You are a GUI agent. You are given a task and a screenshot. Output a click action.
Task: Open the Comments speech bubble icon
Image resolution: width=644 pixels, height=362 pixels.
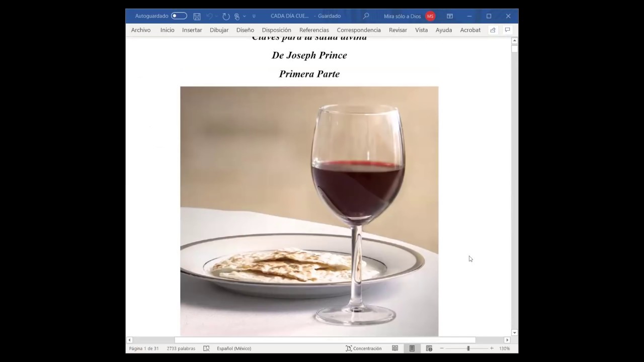click(508, 30)
